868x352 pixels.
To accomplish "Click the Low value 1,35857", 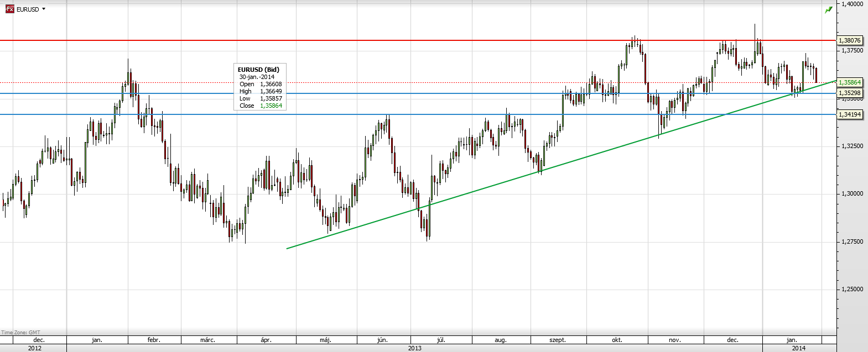I will (x=271, y=98).
